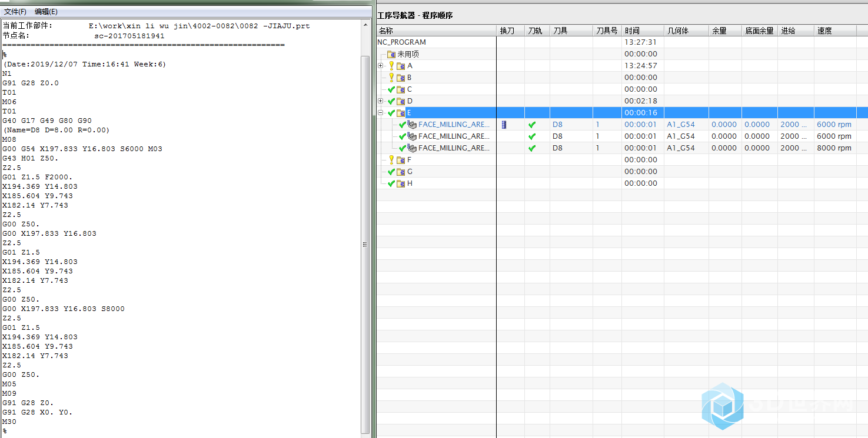This screenshot has width=868, height=438.
Task: Click the program folder icon beside D
Action: [x=401, y=101]
